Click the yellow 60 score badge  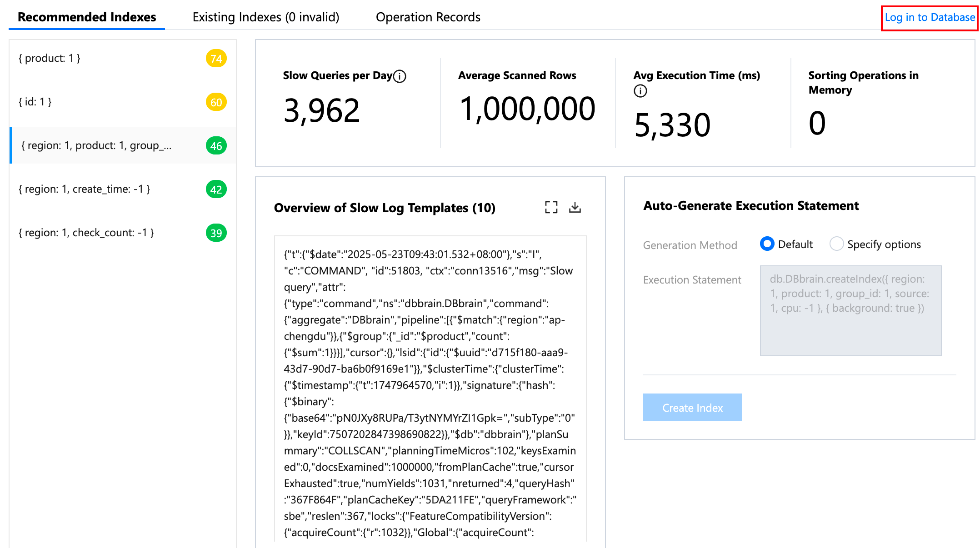coord(216,102)
